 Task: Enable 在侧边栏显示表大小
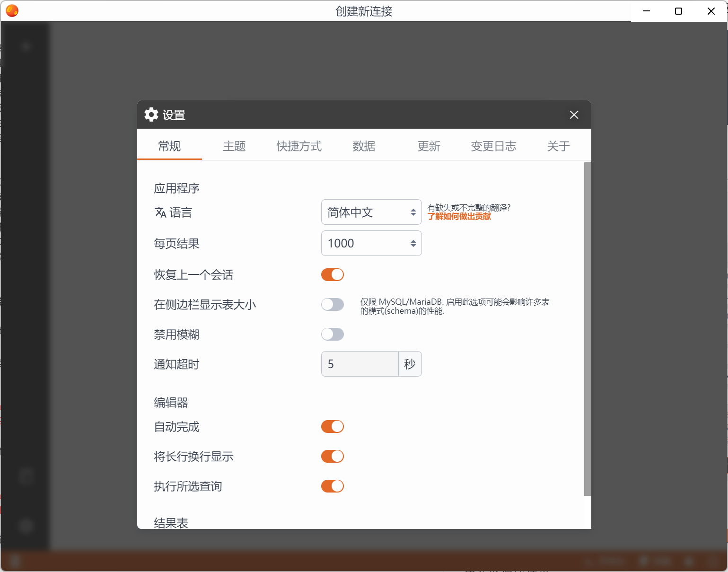click(333, 304)
